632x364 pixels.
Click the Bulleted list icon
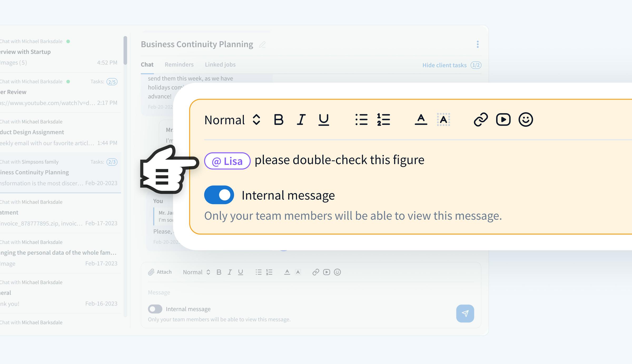pyautogui.click(x=362, y=120)
